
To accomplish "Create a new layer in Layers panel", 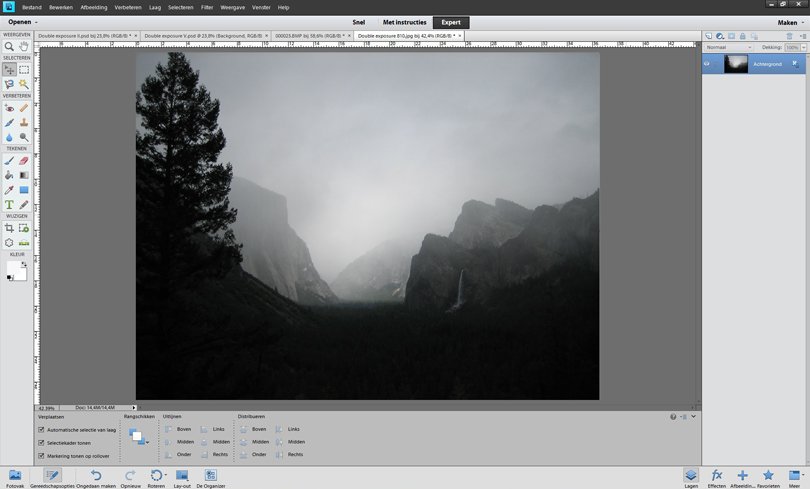I will pyautogui.click(x=708, y=36).
